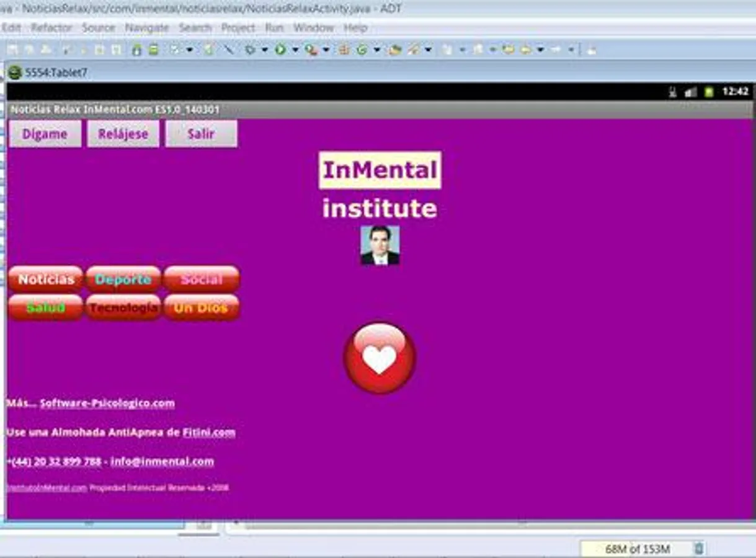Screen dimensions: 756x558
Task: Open the Run menu
Action: [x=274, y=28]
